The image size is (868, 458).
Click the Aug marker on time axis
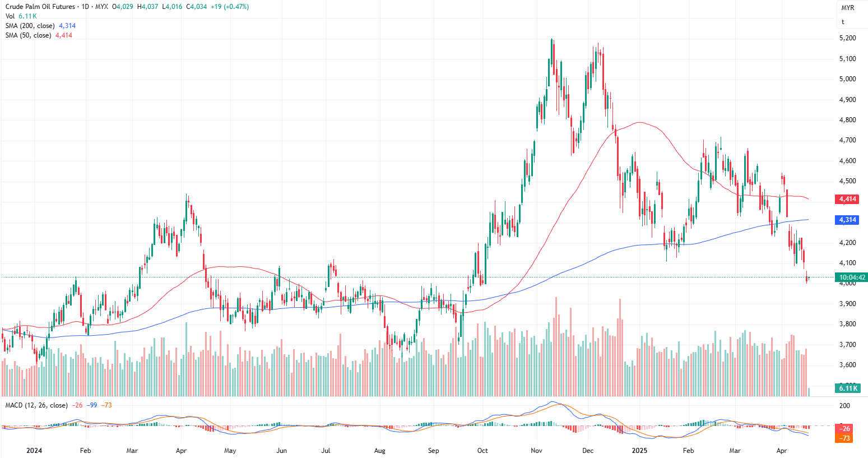tap(380, 451)
